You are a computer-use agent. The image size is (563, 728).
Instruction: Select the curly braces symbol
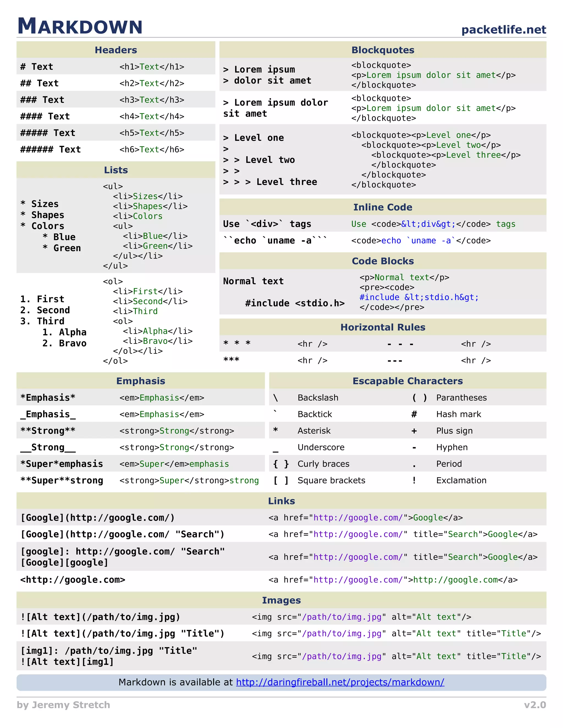click(281, 464)
